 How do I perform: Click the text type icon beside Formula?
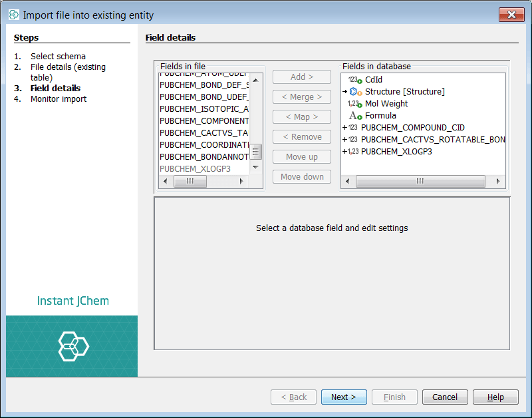pyautogui.click(x=351, y=115)
